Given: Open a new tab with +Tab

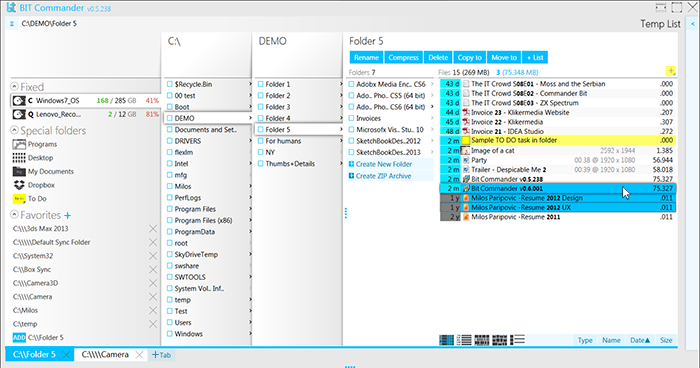Looking at the screenshot, I should [x=161, y=355].
